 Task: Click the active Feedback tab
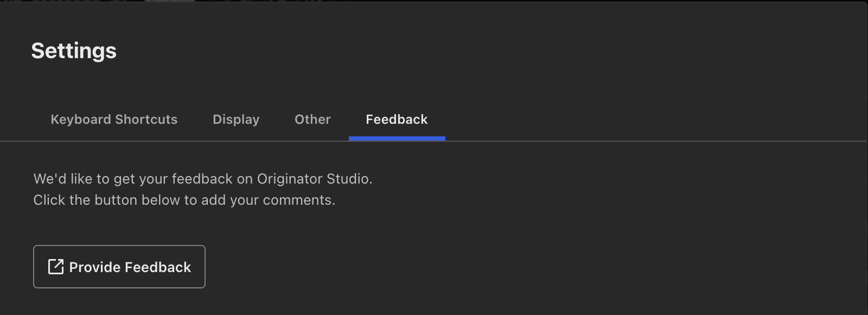397,119
